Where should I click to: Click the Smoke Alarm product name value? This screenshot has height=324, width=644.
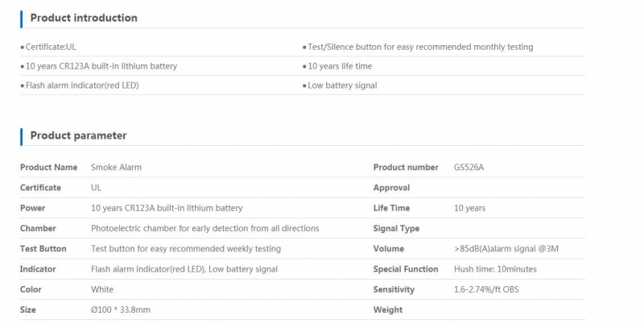click(x=116, y=168)
